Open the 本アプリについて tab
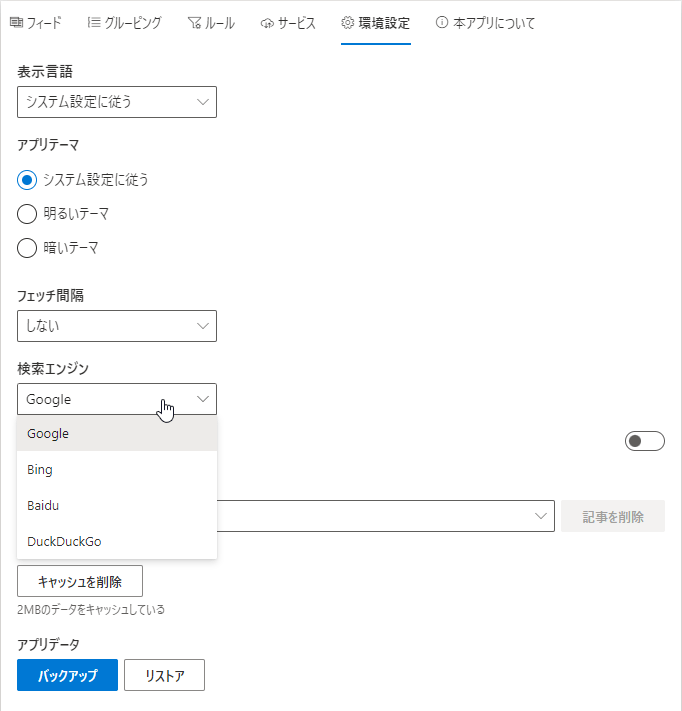 485,23
